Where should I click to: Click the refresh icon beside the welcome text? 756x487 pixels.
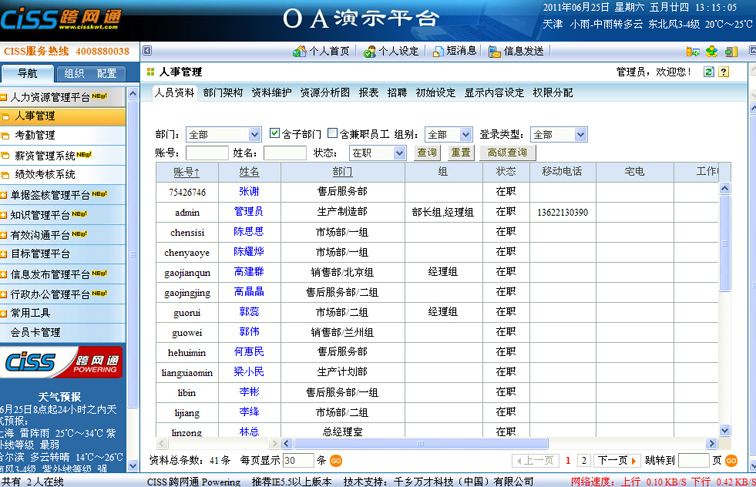coord(709,72)
